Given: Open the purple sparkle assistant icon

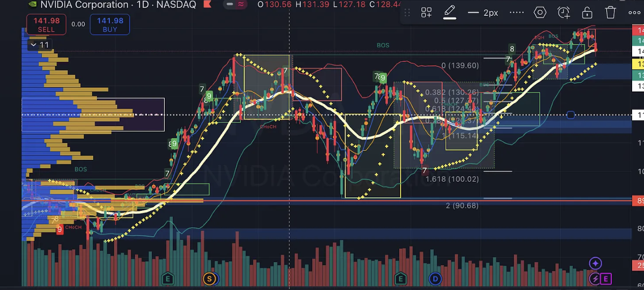Looking at the screenshot, I should point(595,263).
